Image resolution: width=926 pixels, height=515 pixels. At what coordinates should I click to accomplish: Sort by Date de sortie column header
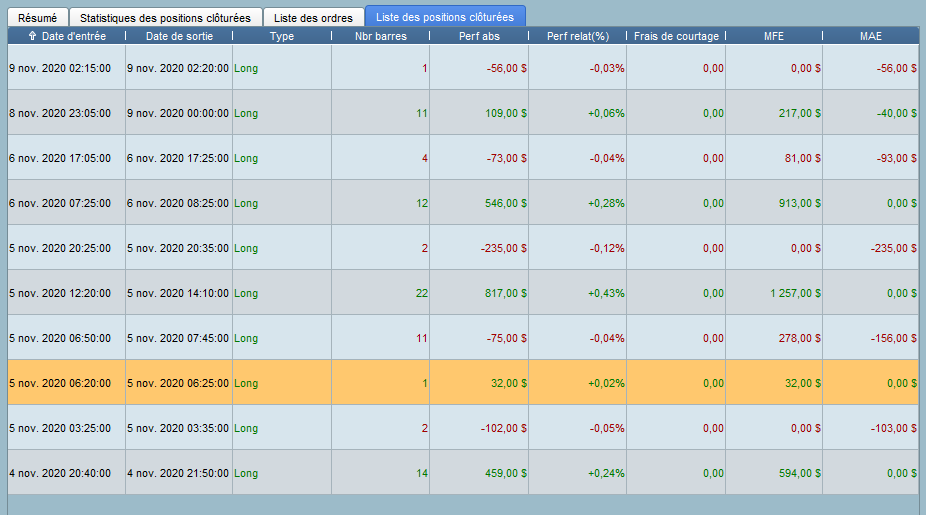[x=180, y=36]
